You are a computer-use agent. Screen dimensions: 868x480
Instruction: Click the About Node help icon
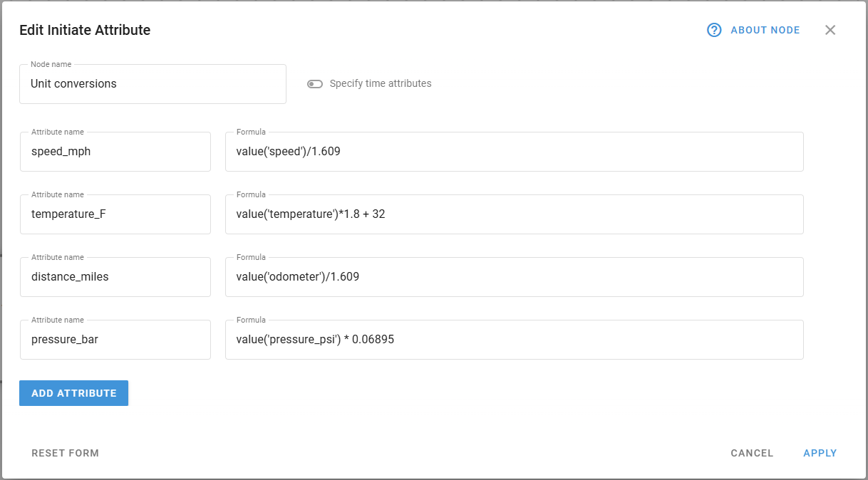tap(713, 30)
